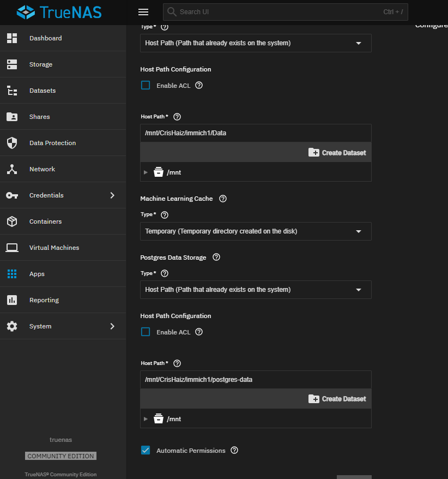Screen dimensions: 448x479
Task: Edit the /mnt/CrisHaiz/immich1/Data path field
Action: click(x=256, y=133)
